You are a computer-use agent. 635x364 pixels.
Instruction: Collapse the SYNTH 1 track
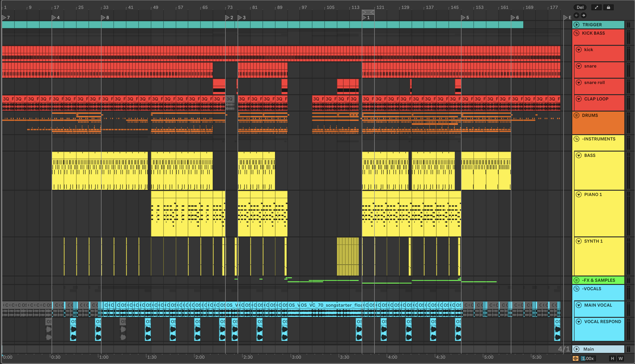point(579,241)
